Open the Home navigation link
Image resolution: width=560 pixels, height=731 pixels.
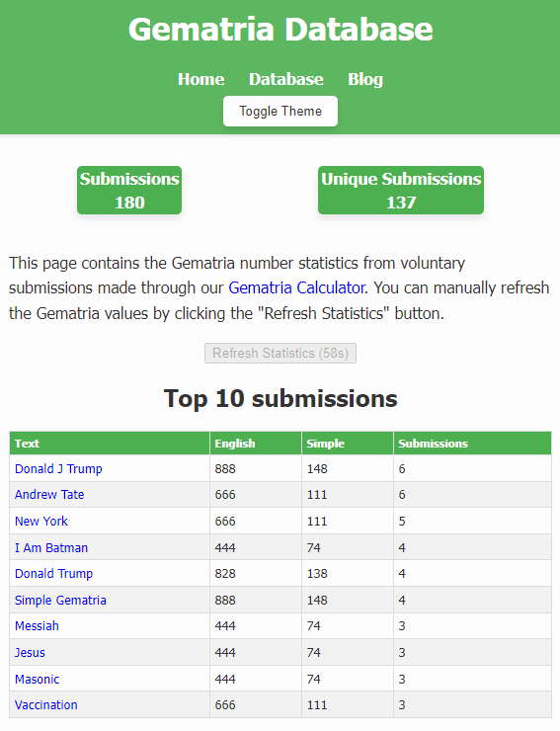[x=200, y=79]
